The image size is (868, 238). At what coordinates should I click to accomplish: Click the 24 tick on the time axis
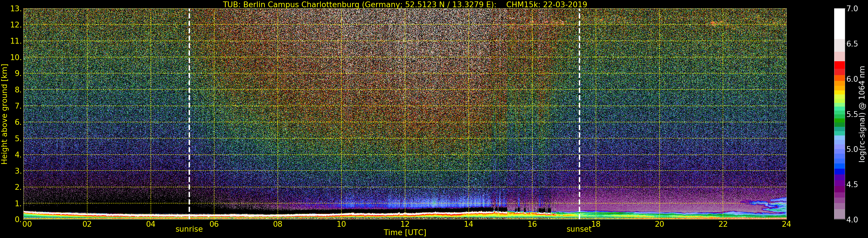click(x=786, y=224)
